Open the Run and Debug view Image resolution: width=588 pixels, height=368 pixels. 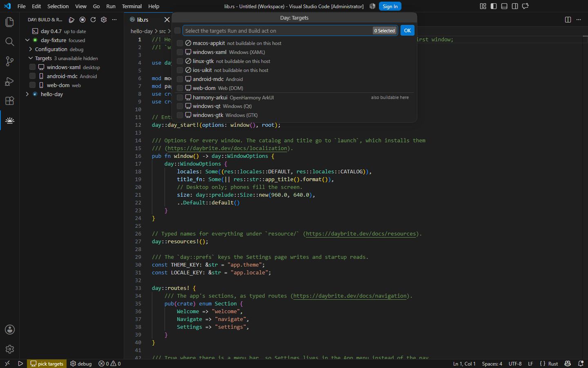tap(10, 81)
